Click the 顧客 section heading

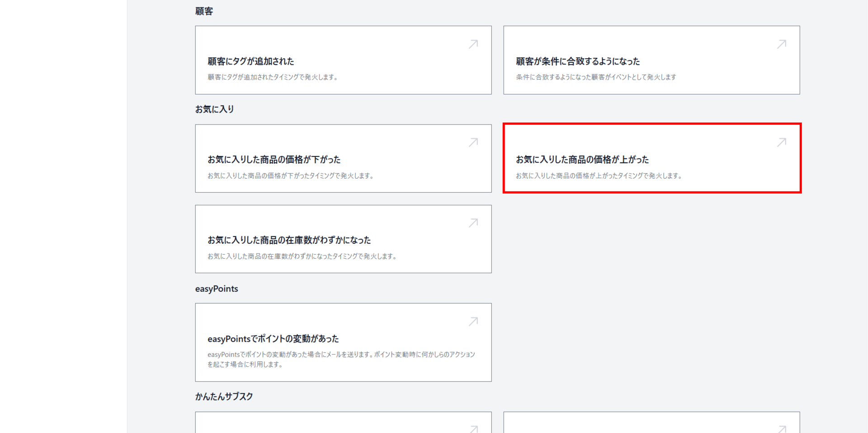point(204,11)
